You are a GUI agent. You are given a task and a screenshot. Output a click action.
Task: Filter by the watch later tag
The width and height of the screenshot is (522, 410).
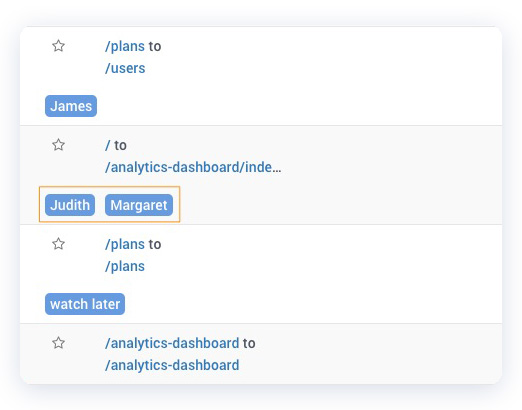(85, 304)
